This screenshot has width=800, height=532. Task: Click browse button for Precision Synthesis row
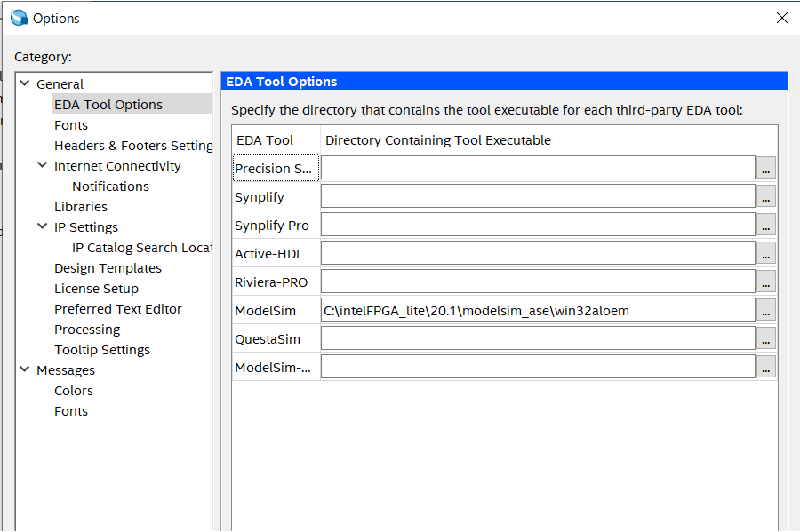765,168
